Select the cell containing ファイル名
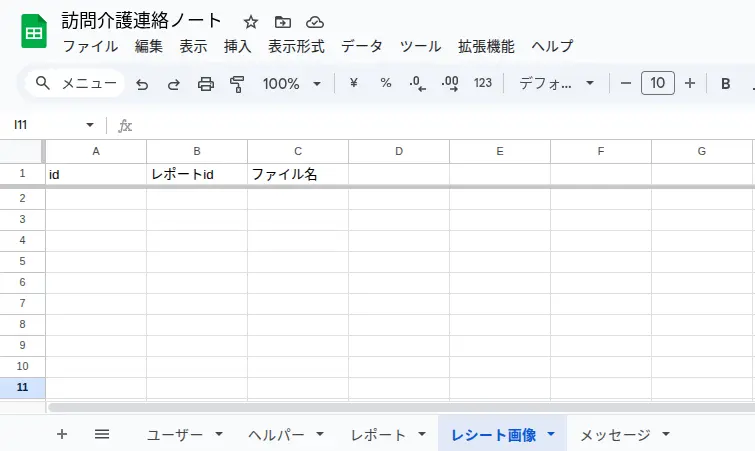 point(298,174)
